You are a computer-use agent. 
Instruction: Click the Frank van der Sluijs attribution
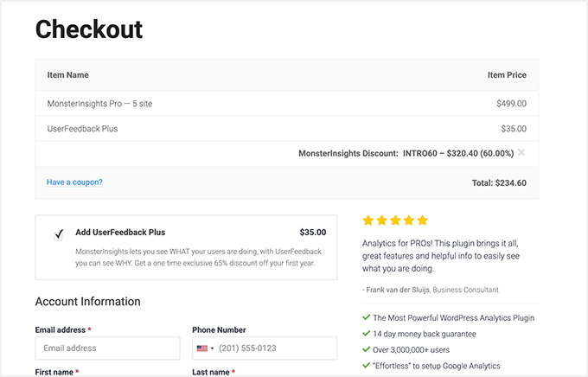point(431,290)
